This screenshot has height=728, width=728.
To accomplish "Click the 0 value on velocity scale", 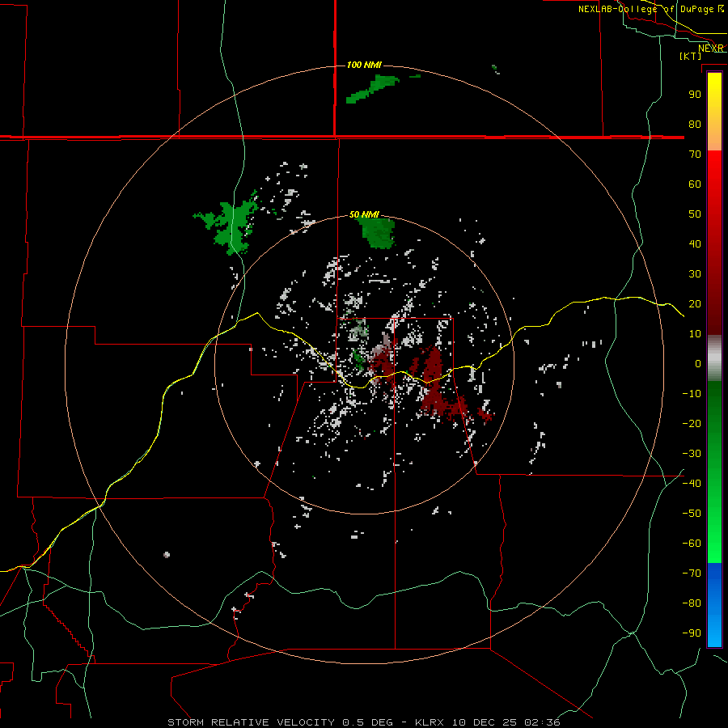I will tap(698, 364).
